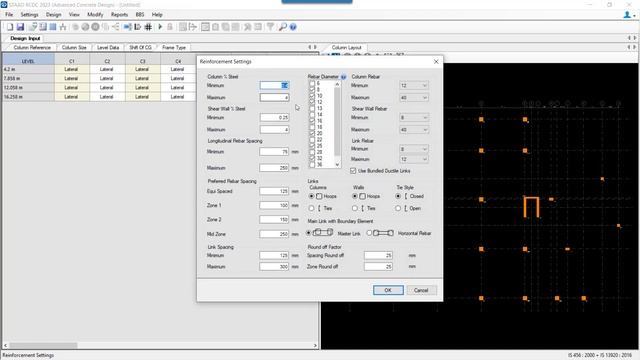Select Closed tie style radio
The image size is (640, 360).
398,196
